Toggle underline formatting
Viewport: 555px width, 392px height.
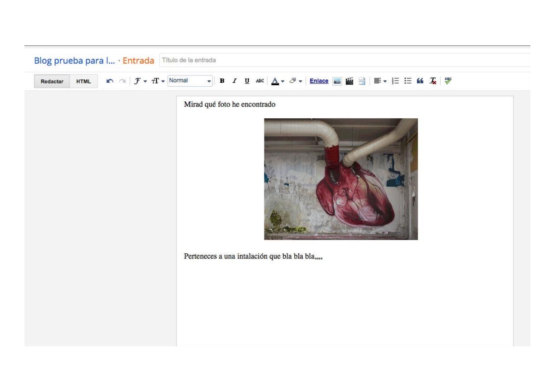pyautogui.click(x=247, y=81)
